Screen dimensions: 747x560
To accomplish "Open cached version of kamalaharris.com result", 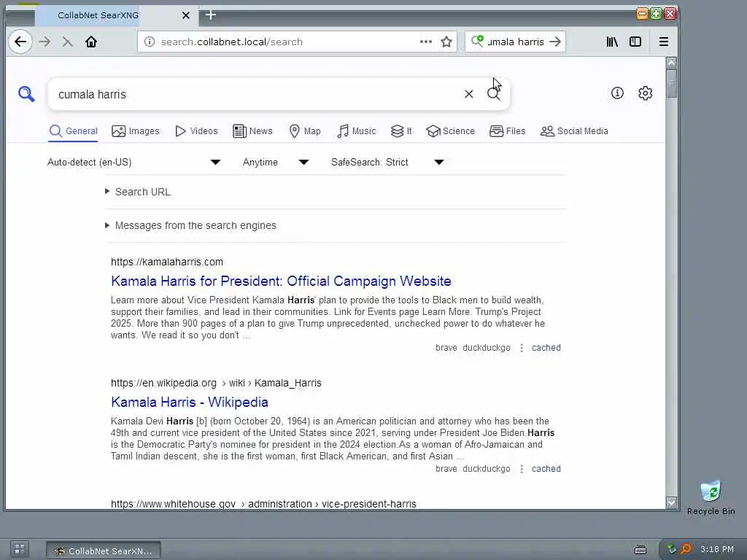I will (546, 348).
